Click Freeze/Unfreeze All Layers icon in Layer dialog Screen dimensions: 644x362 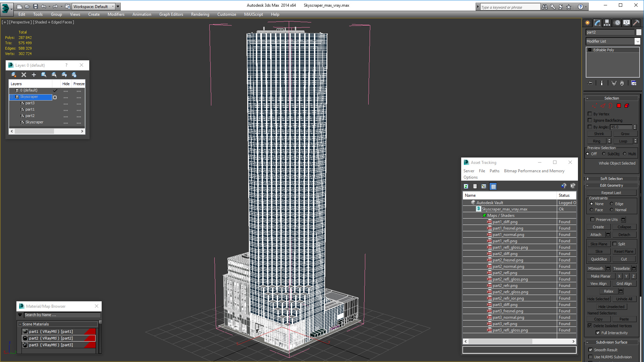pyautogui.click(x=74, y=75)
